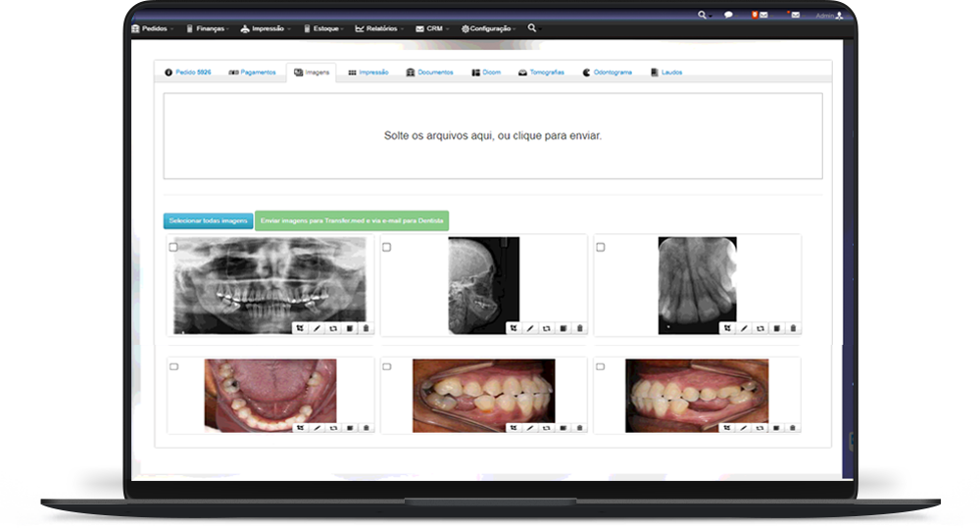Expand the Relatórios dropdown menu
Screen dimensions: 980x528
(x=378, y=28)
